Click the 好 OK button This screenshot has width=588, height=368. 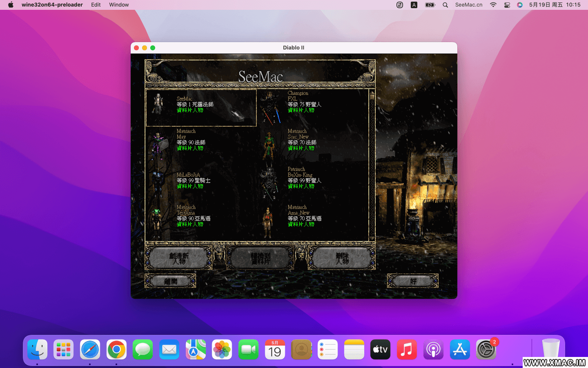click(x=413, y=281)
